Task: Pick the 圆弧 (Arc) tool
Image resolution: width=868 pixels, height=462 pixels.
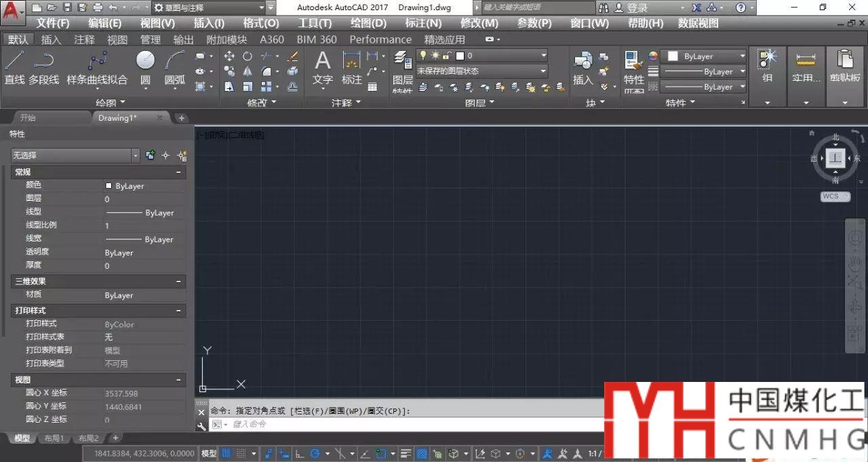Action: [174, 68]
